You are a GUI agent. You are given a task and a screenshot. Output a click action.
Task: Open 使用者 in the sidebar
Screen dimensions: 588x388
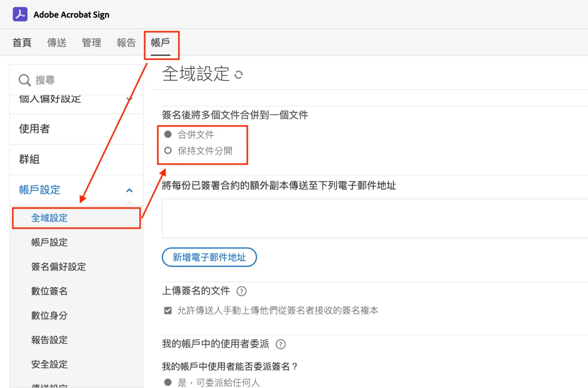point(76,129)
